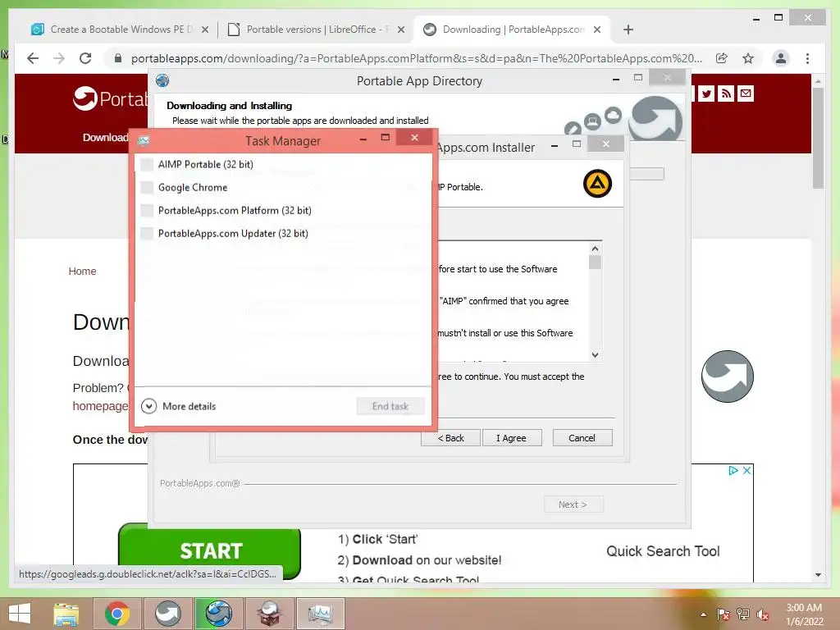Open File Explorer from the taskbar
Image resolution: width=840 pixels, height=630 pixels.
(66, 614)
